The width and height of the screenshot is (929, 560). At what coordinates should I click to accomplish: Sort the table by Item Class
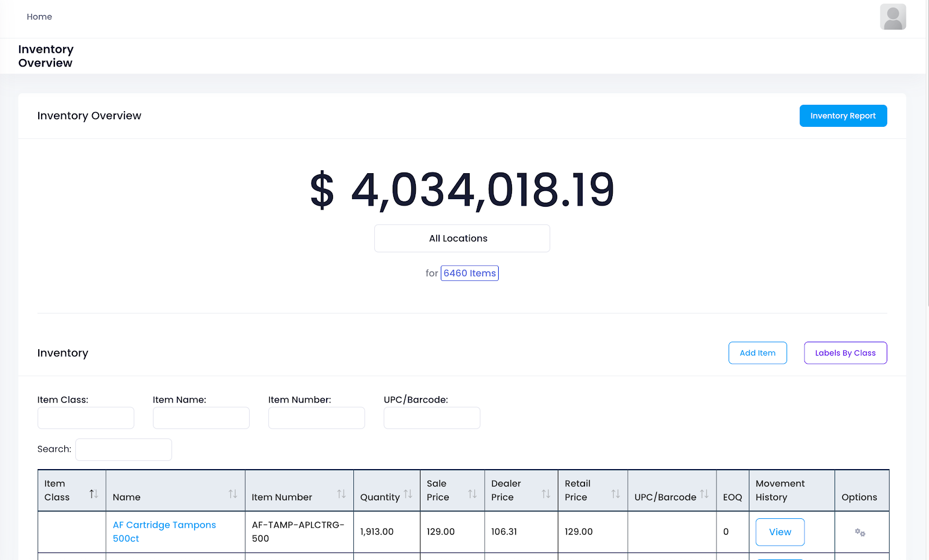pyautogui.click(x=94, y=494)
